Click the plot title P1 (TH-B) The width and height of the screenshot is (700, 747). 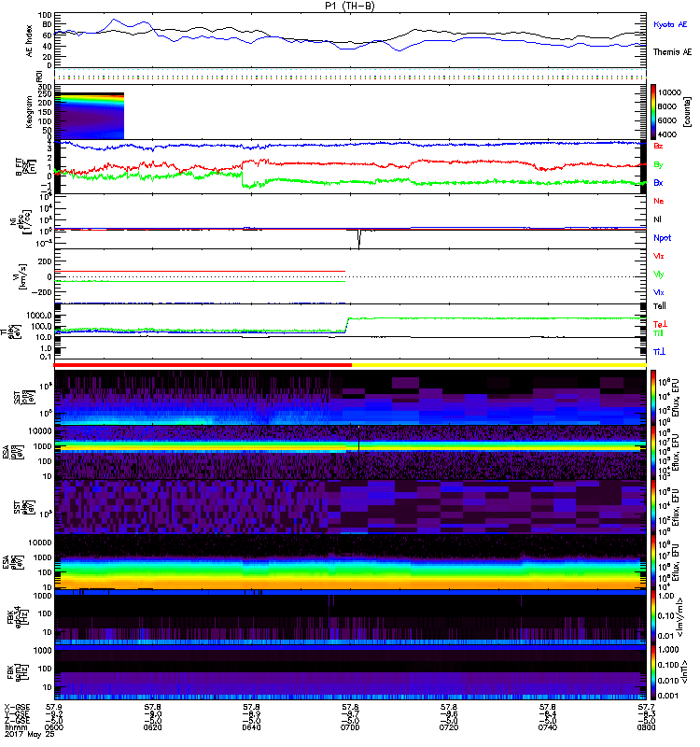point(350,6)
